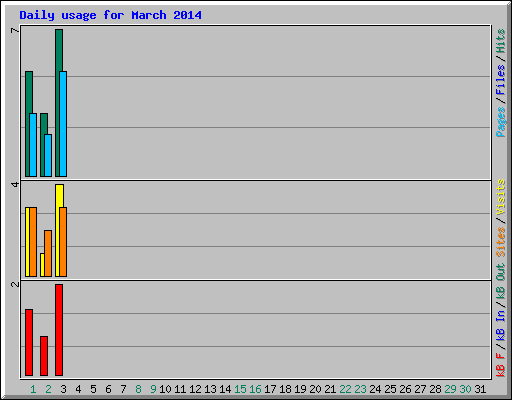Click the 'Sites' legend label
The image size is (512, 400).
click(x=501, y=242)
